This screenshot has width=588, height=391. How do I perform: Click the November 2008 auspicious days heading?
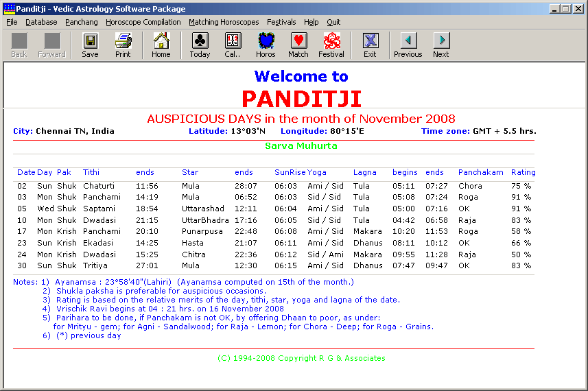(301, 119)
